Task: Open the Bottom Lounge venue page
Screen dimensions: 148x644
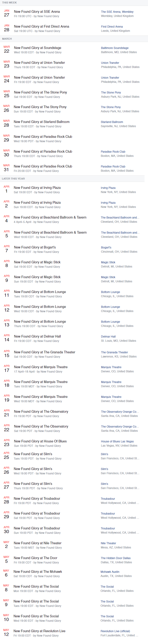Action: tap(110, 292)
